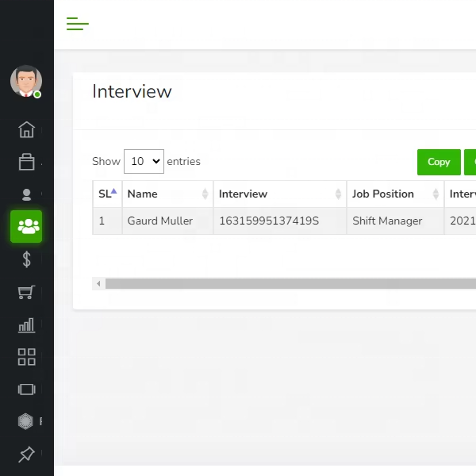Toggle the green hamburger menu icon
The width and height of the screenshot is (476, 476).
[77, 24]
